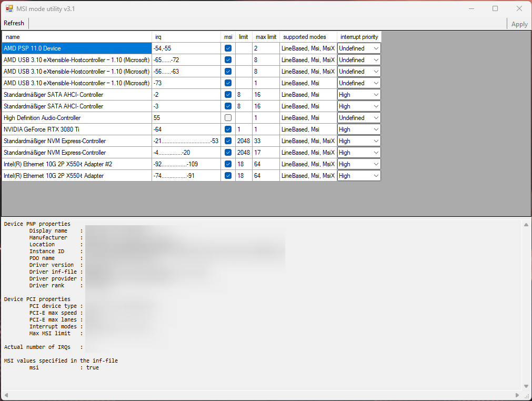Toggle MSI checkbox for NVIDIA GeForce RTX 3080 Ti
532x401 pixels.
[x=228, y=129]
